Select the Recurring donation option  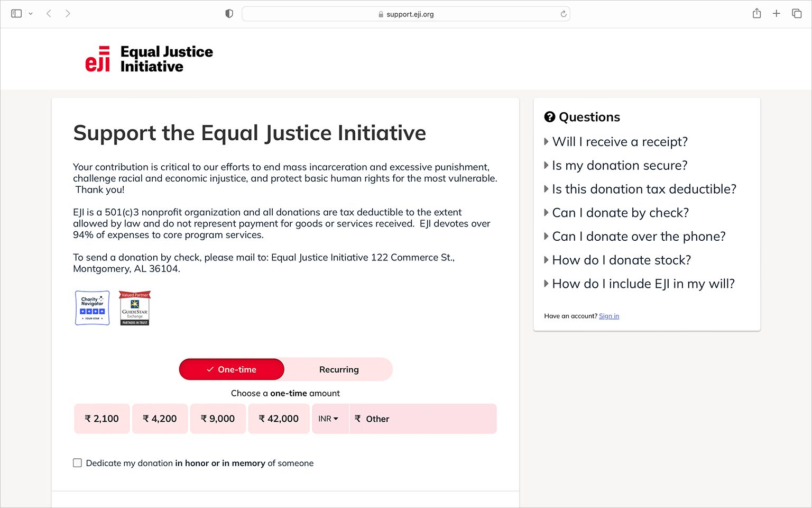[338, 369]
